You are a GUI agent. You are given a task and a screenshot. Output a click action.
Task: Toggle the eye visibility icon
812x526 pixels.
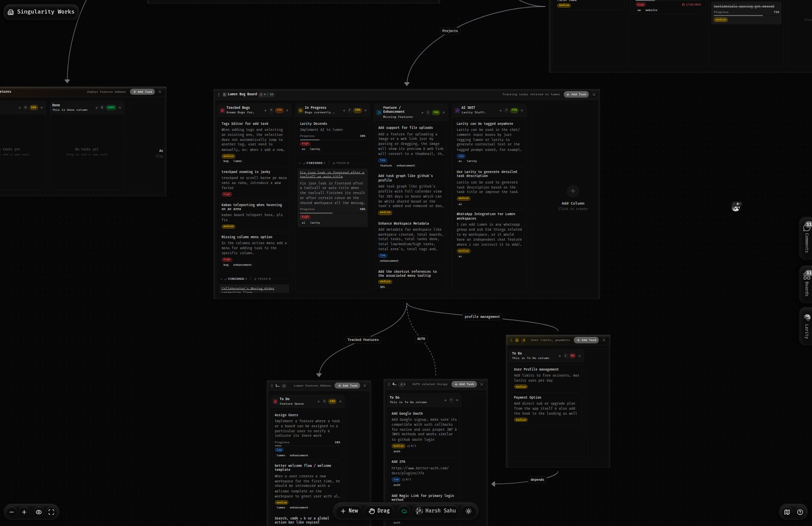click(x=39, y=512)
